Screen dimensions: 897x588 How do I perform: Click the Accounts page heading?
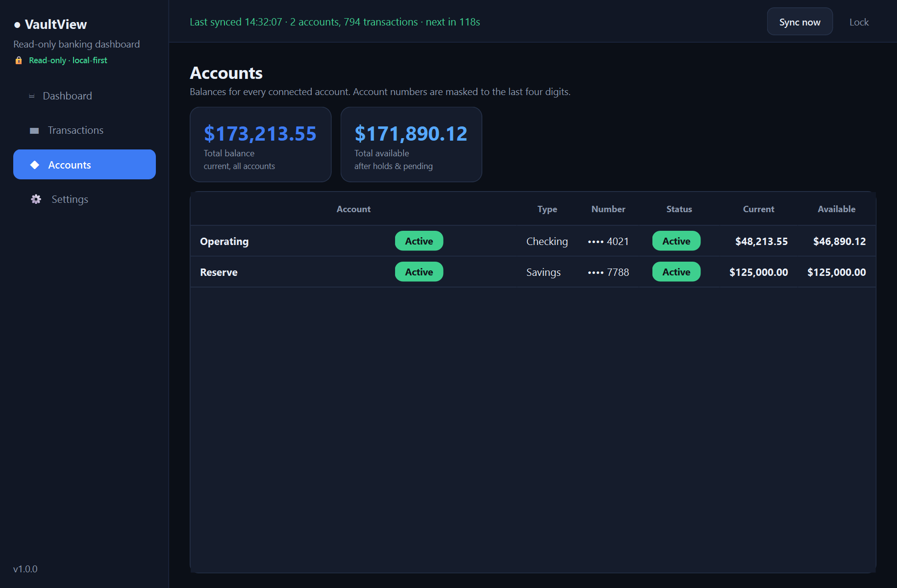[226, 73]
